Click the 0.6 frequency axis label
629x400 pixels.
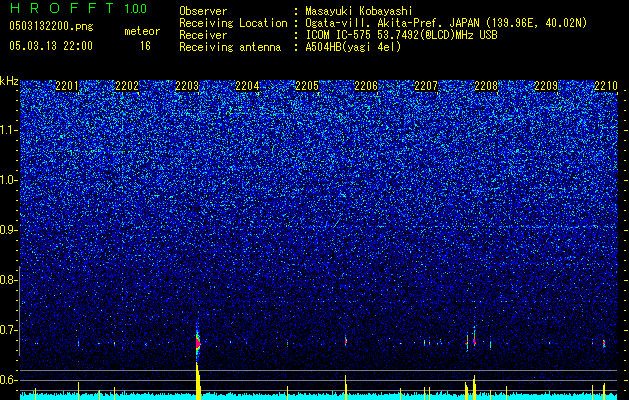[8, 380]
